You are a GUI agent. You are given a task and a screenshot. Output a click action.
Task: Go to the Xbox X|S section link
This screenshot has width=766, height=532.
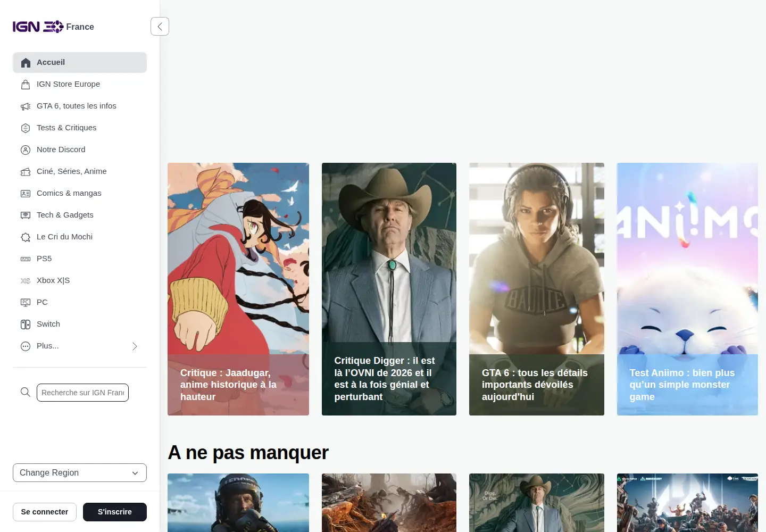[x=80, y=280]
